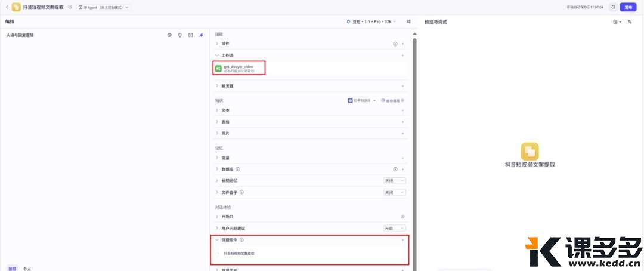Click the info icon next to 快捷指令
Viewport: 644px width, 271px height.
coord(242,240)
